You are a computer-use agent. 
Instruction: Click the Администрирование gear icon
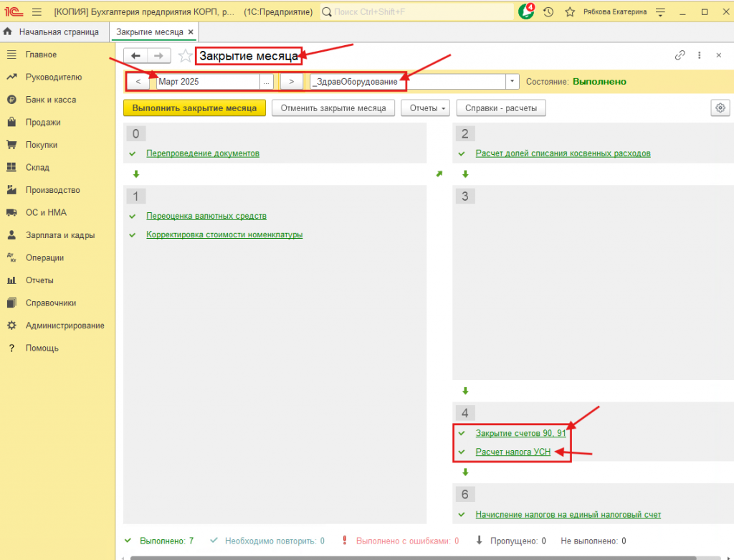click(11, 326)
